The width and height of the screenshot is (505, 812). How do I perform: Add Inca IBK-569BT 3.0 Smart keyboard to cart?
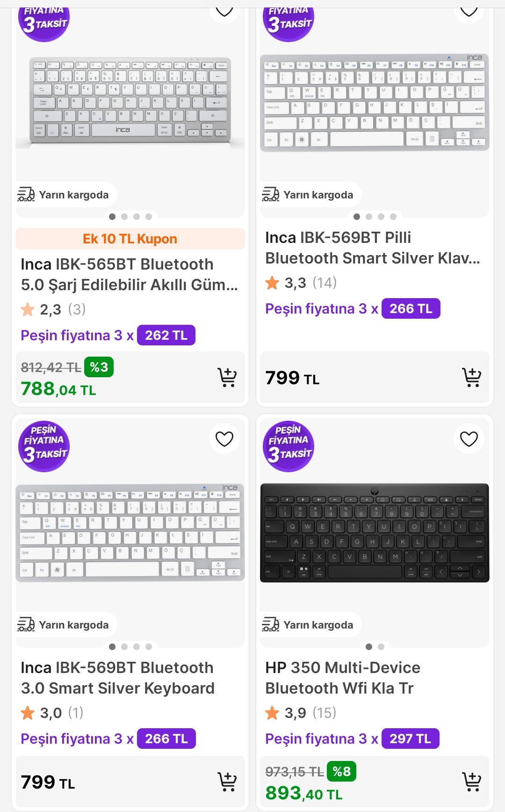[x=227, y=782]
